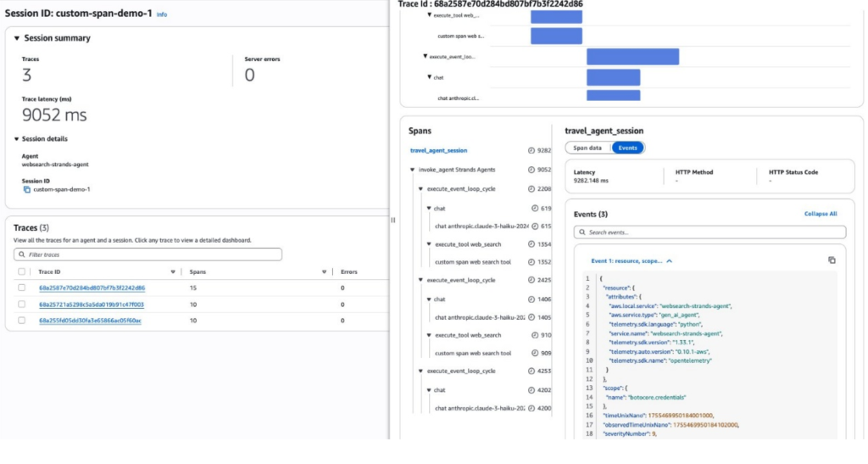The width and height of the screenshot is (868, 464).
Task: Select custom span web search tool 909
Action: [x=473, y=353]
